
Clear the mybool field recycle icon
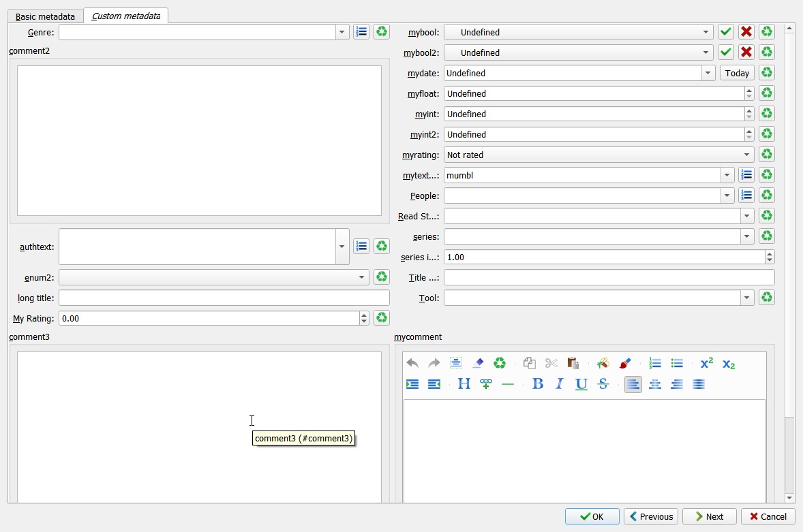(x=767, y=32)
